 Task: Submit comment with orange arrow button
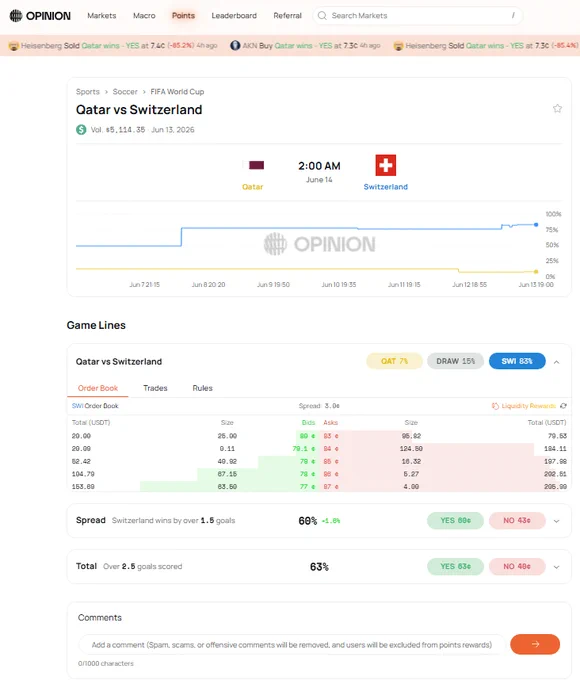pyautogui.click(x=535, y=644)
